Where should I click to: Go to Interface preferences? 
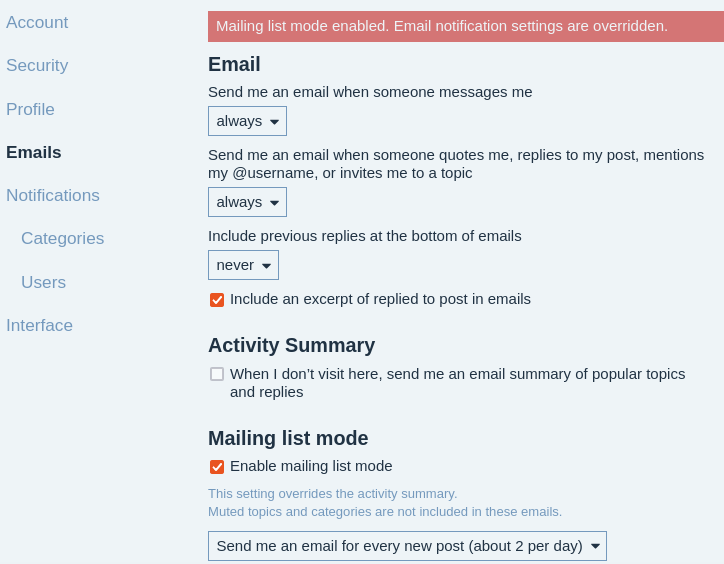(39, 325)
